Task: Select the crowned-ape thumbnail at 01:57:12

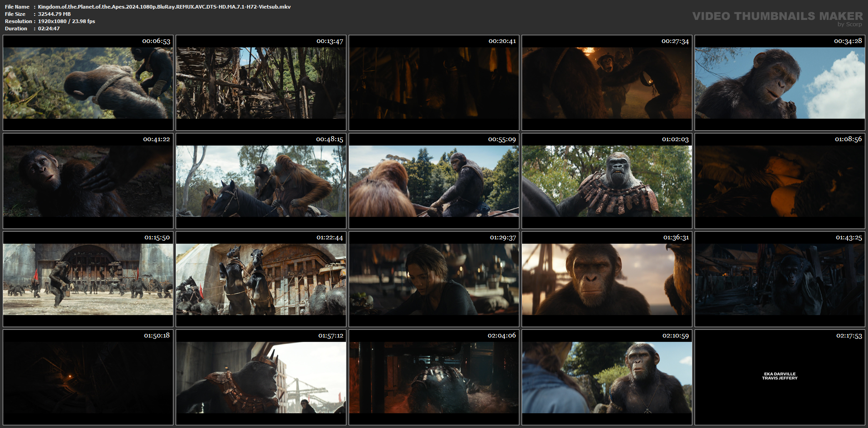Action: [x=261, y=377]
